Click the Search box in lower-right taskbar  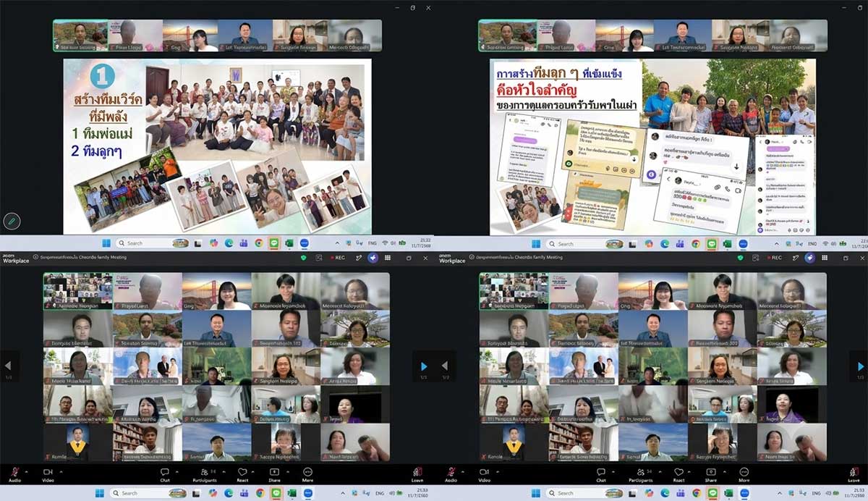point(584,494)
